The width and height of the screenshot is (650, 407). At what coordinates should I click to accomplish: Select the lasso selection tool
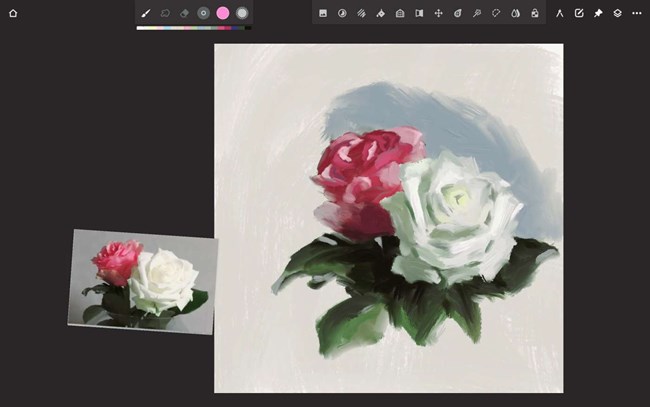tap(496, 13)
